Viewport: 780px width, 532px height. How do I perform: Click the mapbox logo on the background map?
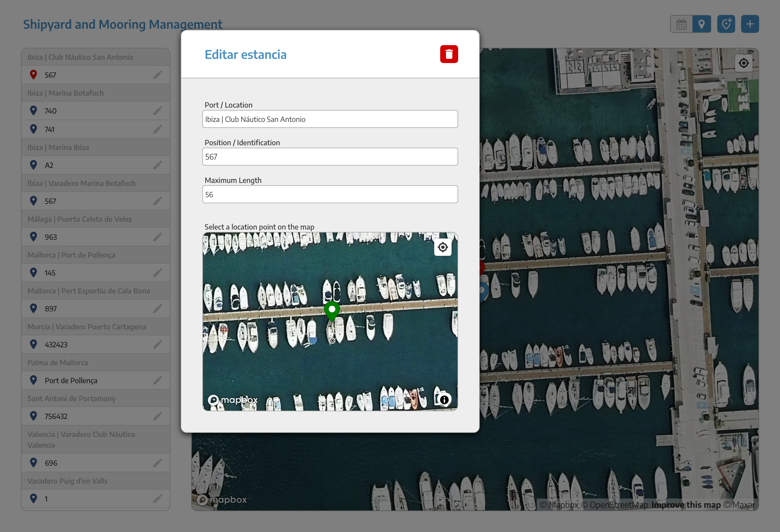(221, 500)
